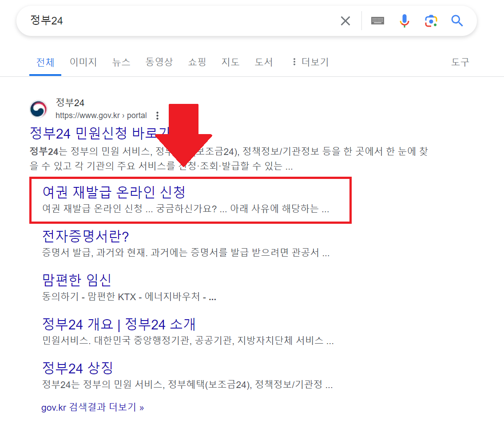Select the 동영상 tab
The height and width of the screenshot is (424, 504).
coord(159,62)
